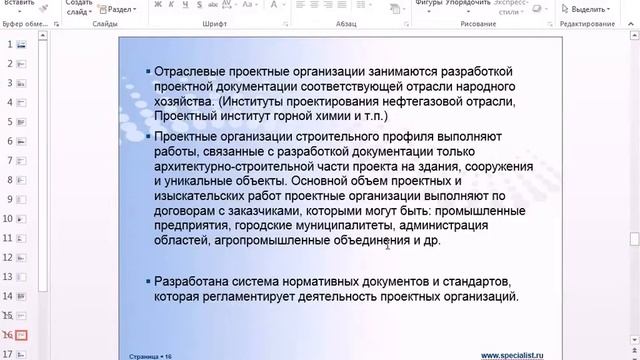Screen dimensions: 640x360
Task: Align text left
Action: (300, 5)
